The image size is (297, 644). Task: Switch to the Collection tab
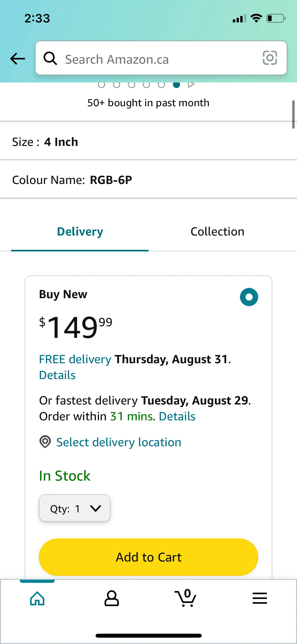tap(217, 232)
